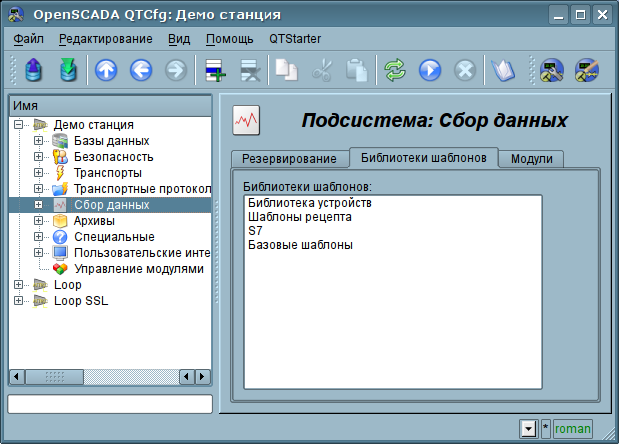Image resolution: width=619 pixels, height=444 pixels.
Task: Click the Add item toolbar icon
Action: pos(215,70)
